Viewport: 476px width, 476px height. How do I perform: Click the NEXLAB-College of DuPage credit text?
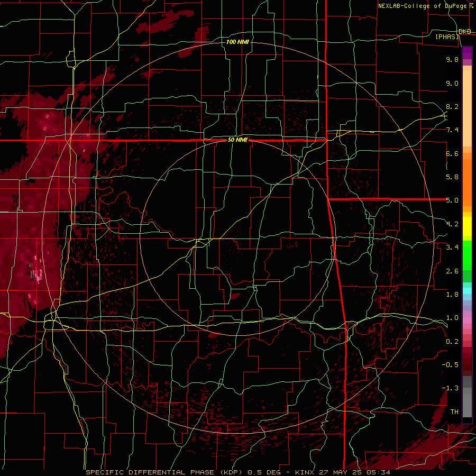click(x=422, y=6)
